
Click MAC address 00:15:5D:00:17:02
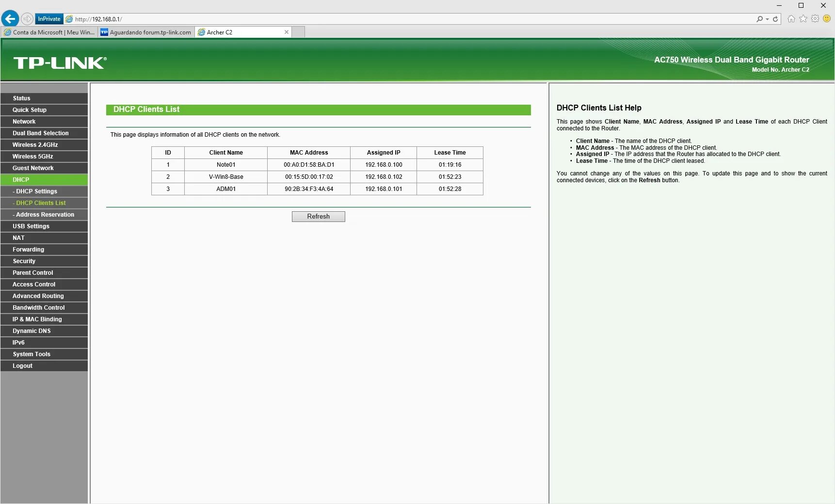click(309, 177)
